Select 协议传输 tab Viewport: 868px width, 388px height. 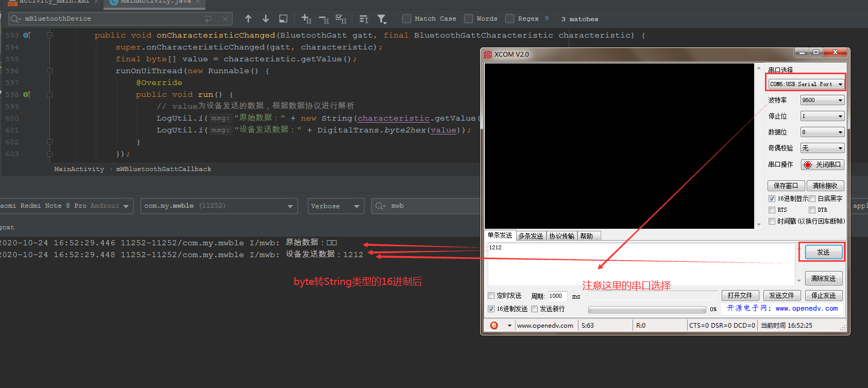tap(561, 236)
